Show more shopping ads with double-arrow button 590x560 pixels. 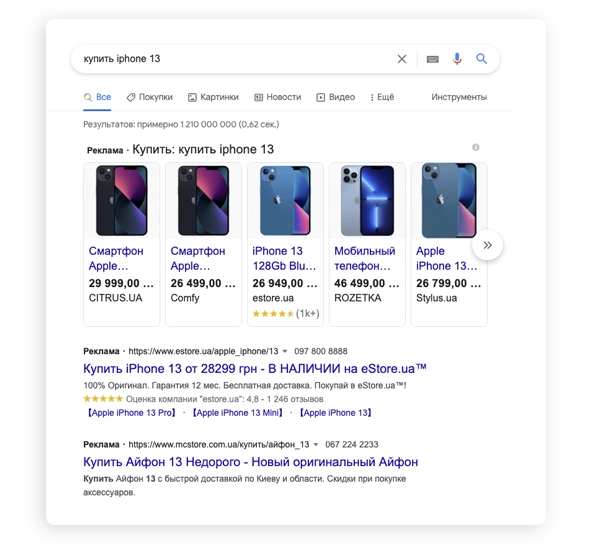click(x=487, y=245)
